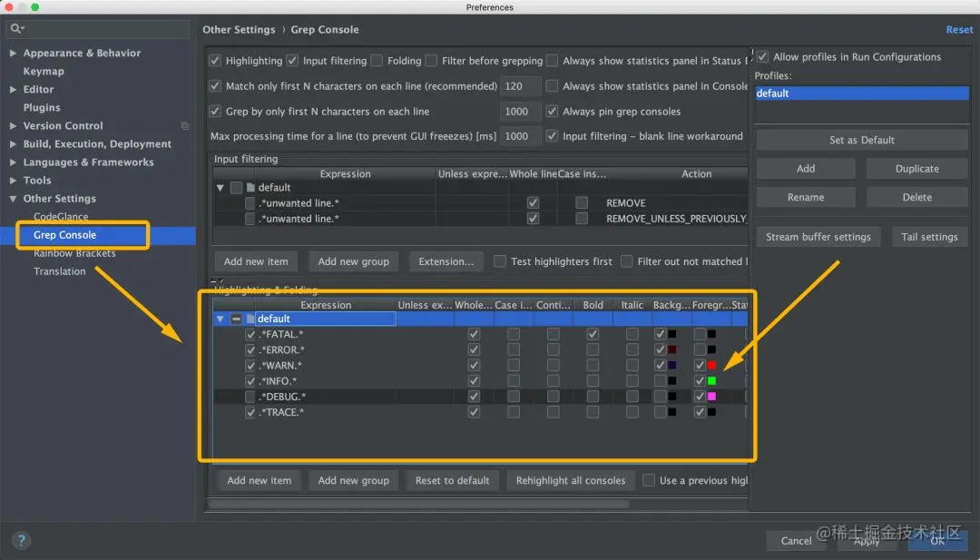The height and width of the screenshot is (560, 980).
Task: Select the .*TRACE.* expression cell
Action: [x=327, y=412]
